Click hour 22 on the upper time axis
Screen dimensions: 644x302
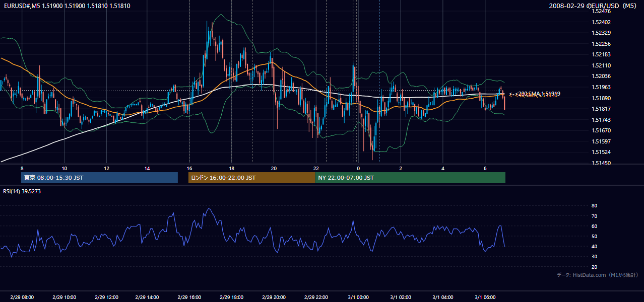[x=316, y=168]
